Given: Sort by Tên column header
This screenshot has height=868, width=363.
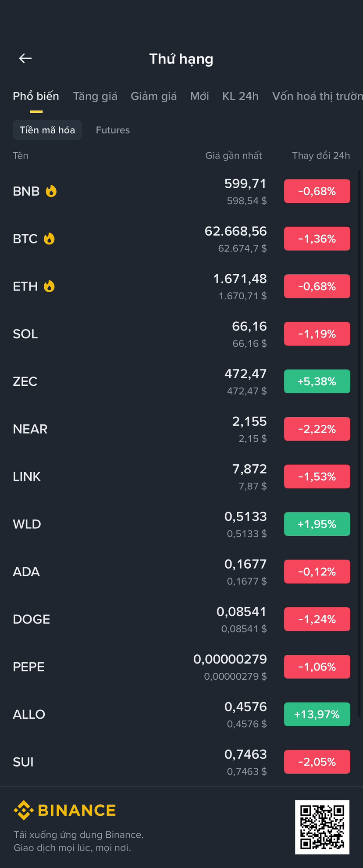Looking at the screenshot, I should [21, 155].
